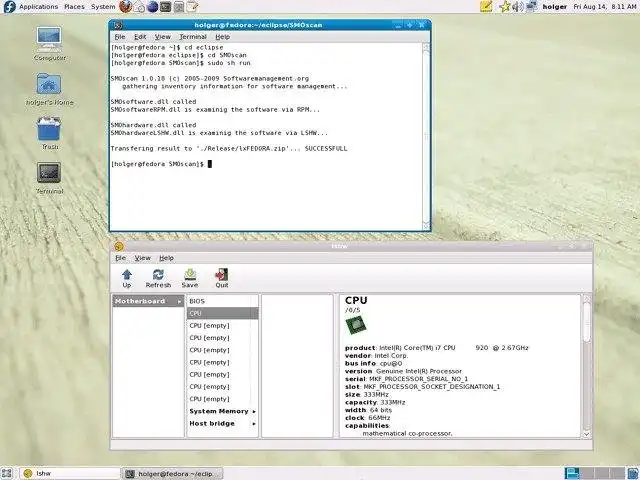Switch to the first workspace in pager

[572, 473]
